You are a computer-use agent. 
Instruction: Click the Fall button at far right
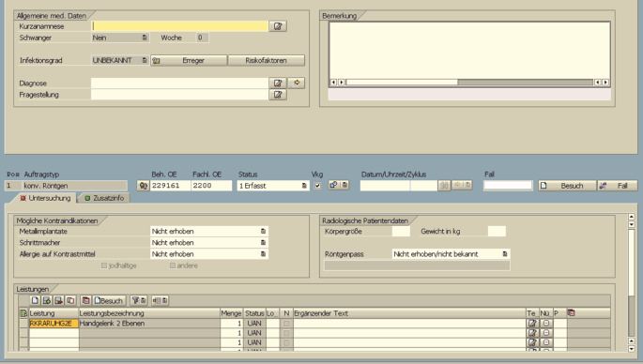click(x=618, y=186)
